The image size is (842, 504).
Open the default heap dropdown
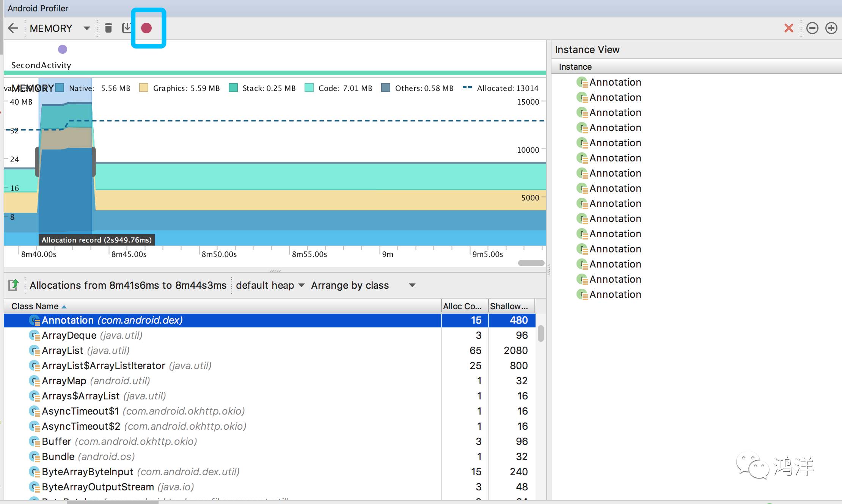(x=270, y=285)
